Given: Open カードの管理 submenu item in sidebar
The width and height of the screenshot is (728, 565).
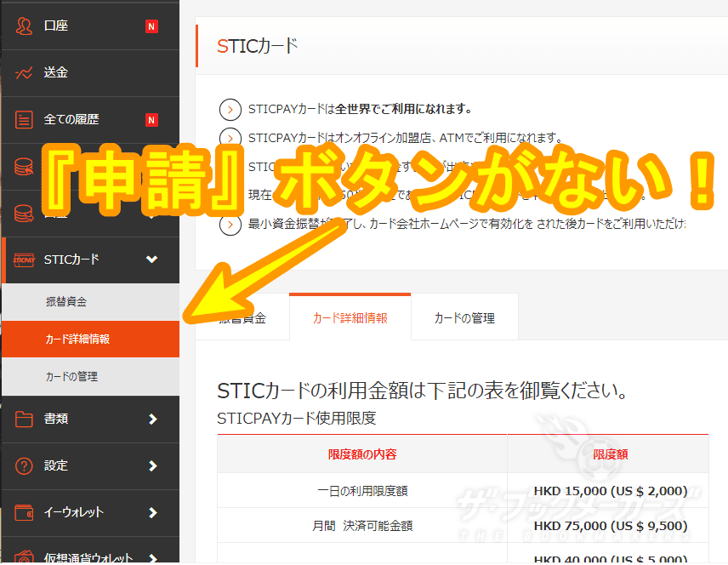Looking at the screenshot, I should (x=90, y=377).
